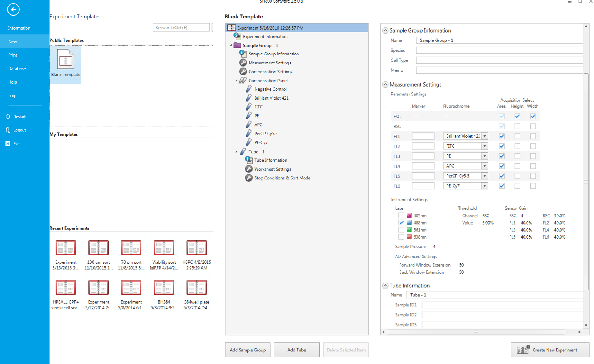This screenshot has height=364, width=594.
Task: Click the 638nm red laser color swatch
Action: (x=409, y=237)
